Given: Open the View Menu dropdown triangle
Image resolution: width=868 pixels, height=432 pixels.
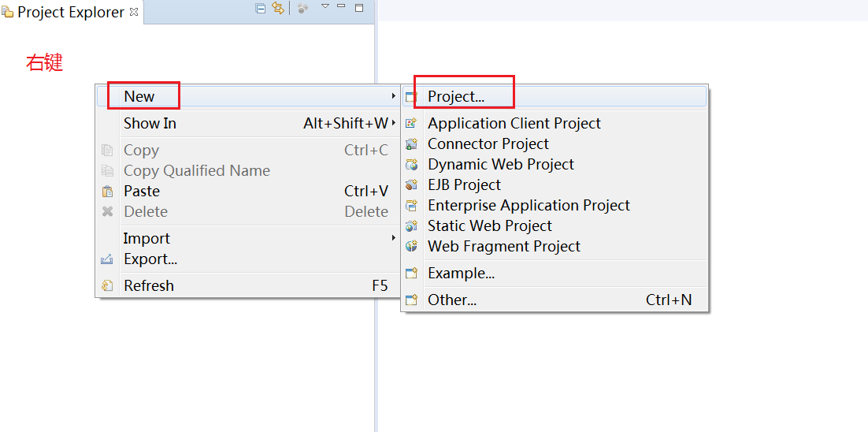Looking at the screenshot, I should (325, 7).
